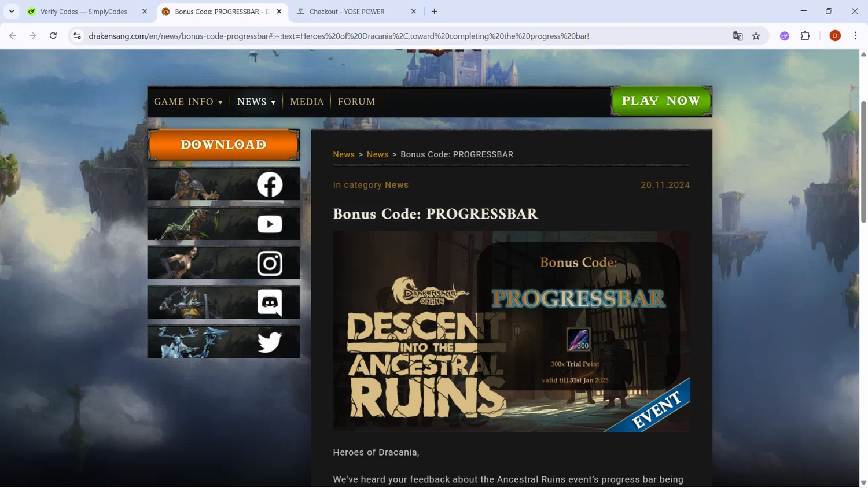Open the Facebook social banner
This screenshot has height=488, width=868.
[223, 184]
